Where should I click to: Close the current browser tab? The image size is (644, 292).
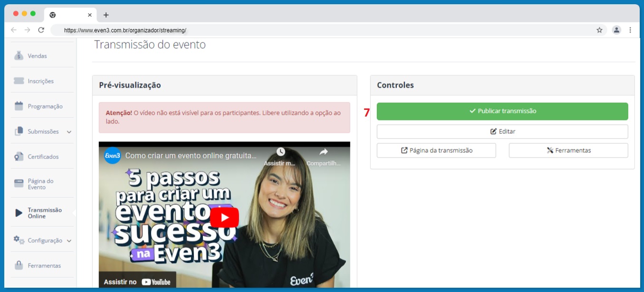click(x=90, y=15)
